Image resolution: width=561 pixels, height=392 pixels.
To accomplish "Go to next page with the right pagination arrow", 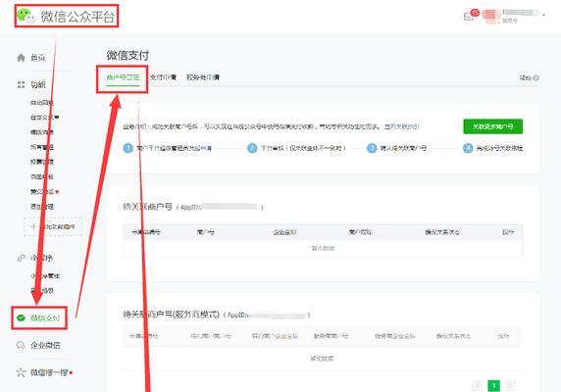I will 510,386.
